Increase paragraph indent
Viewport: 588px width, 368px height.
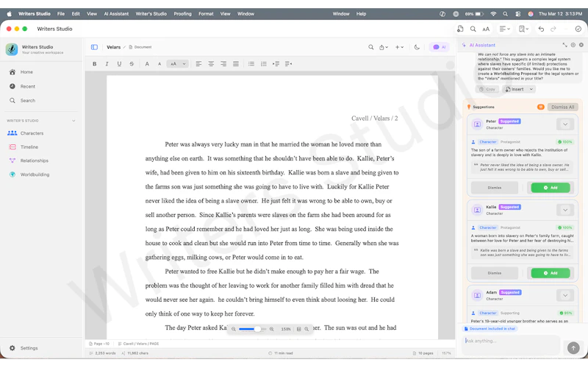(276, 64)
